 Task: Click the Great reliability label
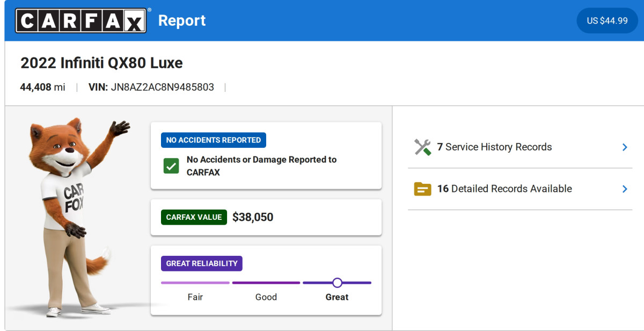click(337, 297)
